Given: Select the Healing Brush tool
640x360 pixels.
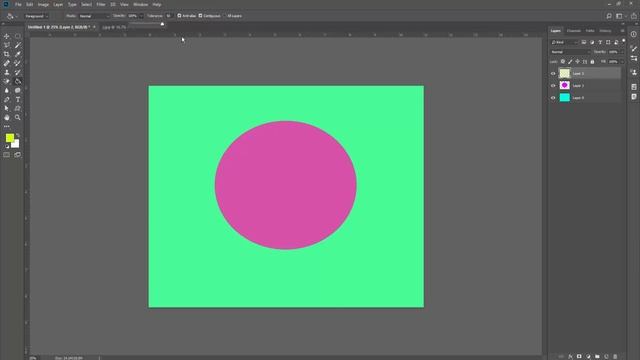Looking at the screenshot, I should [7, 63].
